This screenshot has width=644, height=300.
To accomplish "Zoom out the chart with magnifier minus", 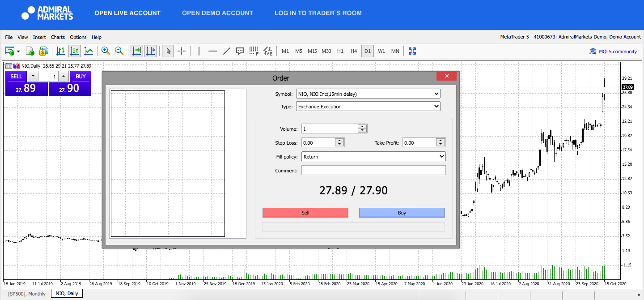I will [119, 51].
